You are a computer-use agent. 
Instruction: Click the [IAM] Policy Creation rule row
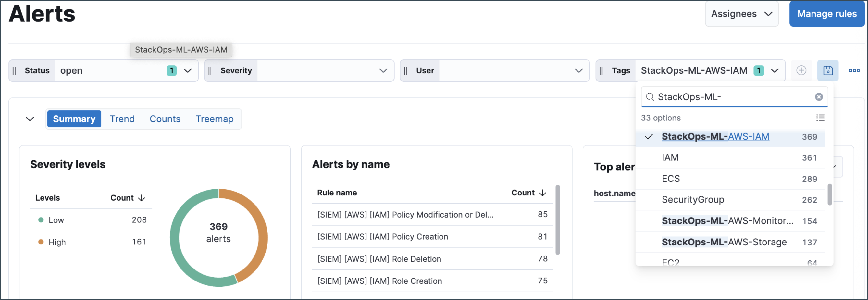433,237
